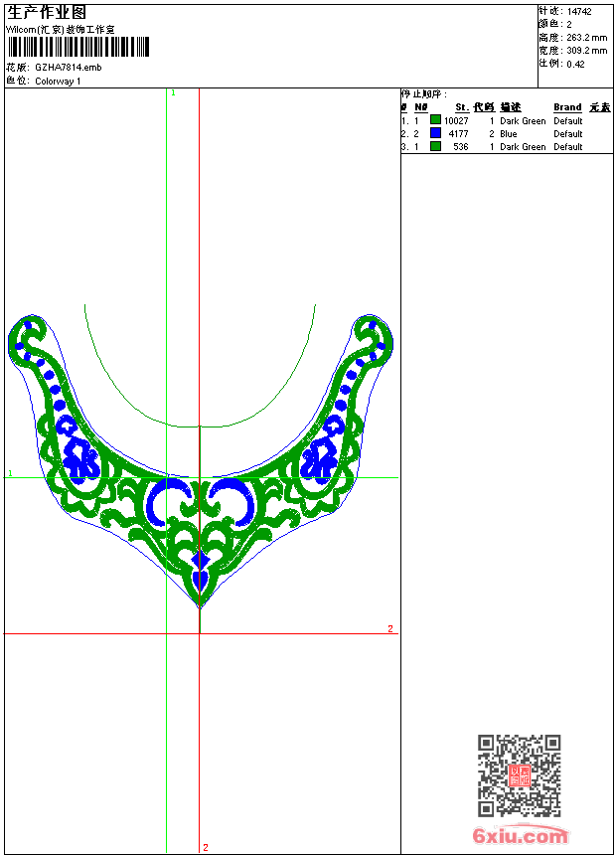Viewport: 616px width, 855px height.
Task: Click the red stamp inside the QR code
Action: [x=519, y=775]
